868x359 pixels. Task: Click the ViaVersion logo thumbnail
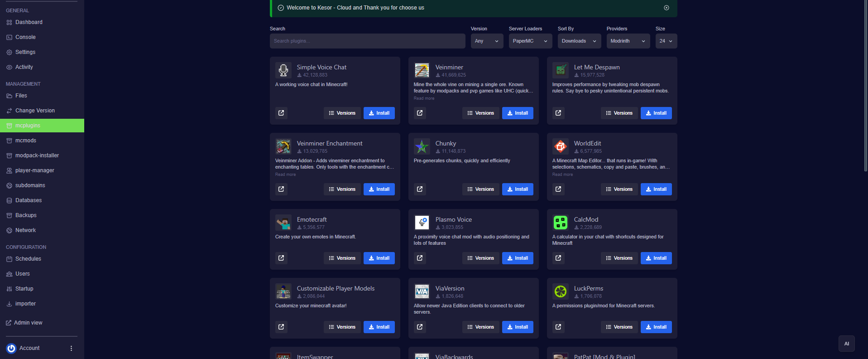coord(422,291)
